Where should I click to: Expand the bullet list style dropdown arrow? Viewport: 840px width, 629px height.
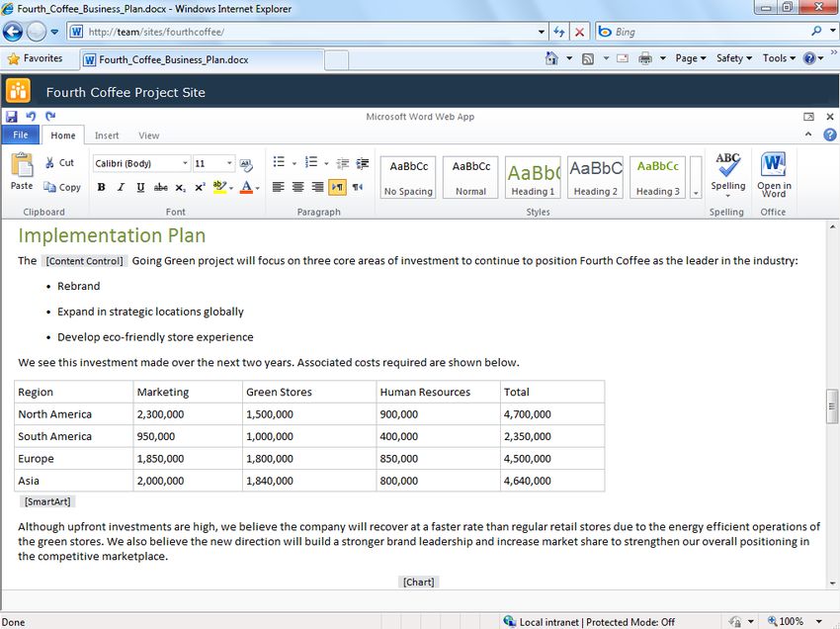(x=294, y=163)
